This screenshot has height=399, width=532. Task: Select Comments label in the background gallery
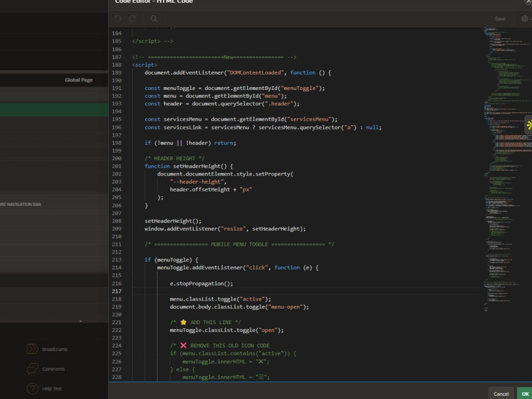tap(53, 369)
